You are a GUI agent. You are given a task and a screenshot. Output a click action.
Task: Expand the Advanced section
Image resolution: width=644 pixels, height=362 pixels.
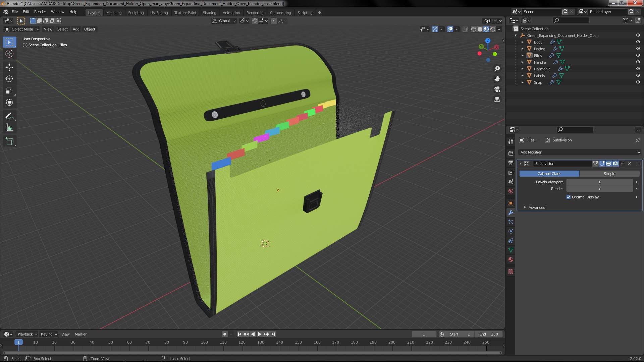point(536,207)
